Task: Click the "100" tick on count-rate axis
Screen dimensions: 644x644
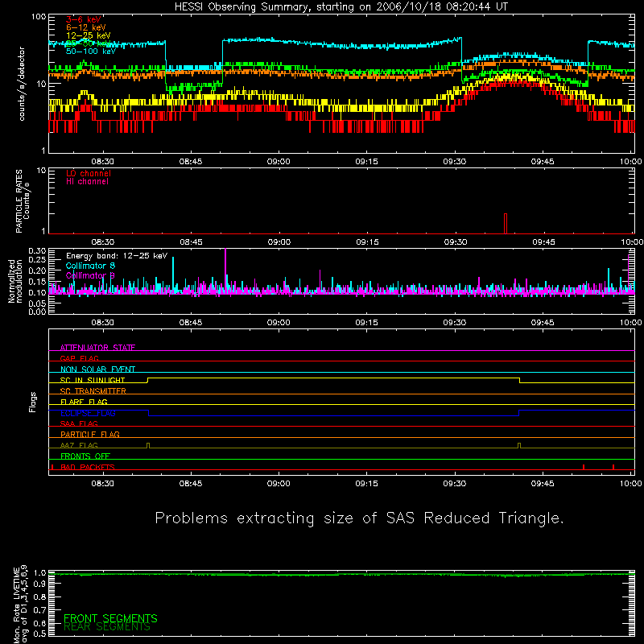Action: click(38, 17)
